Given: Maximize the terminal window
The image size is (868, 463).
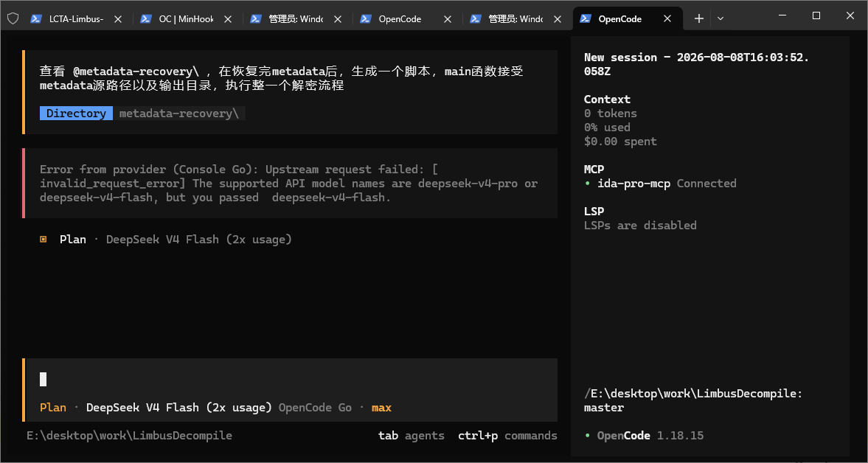Looking at the screenshot, I should (x=816, y=15).
